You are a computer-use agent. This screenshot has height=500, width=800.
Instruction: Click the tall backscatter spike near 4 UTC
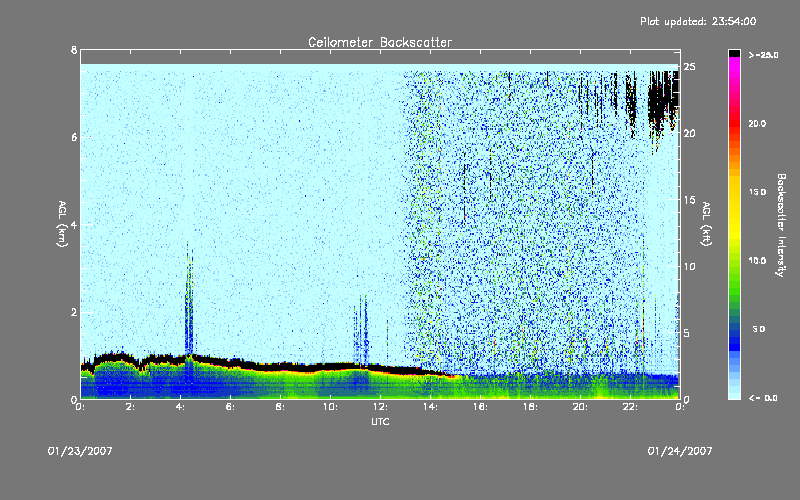(x=189, y=298)
